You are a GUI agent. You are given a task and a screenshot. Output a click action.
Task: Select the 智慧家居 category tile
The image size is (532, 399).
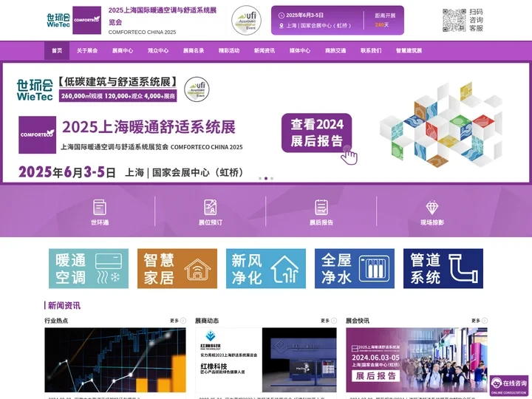(177, 268)
